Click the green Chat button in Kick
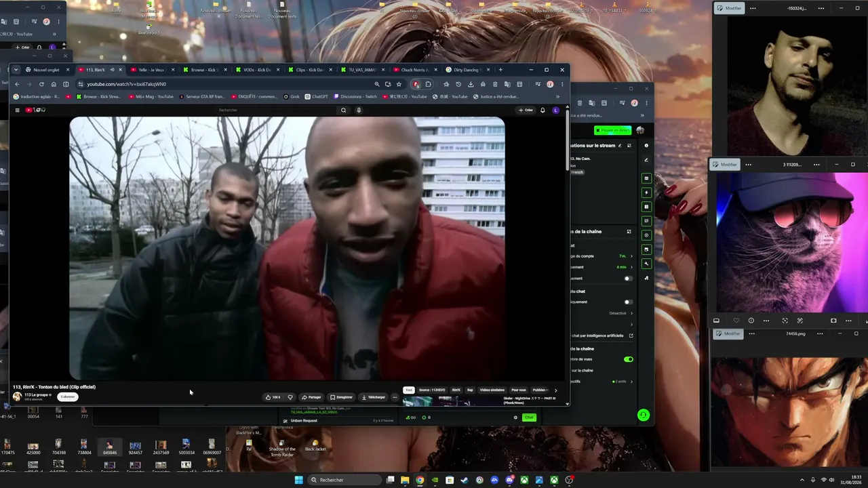868x488 pixels. coord(529,418)
